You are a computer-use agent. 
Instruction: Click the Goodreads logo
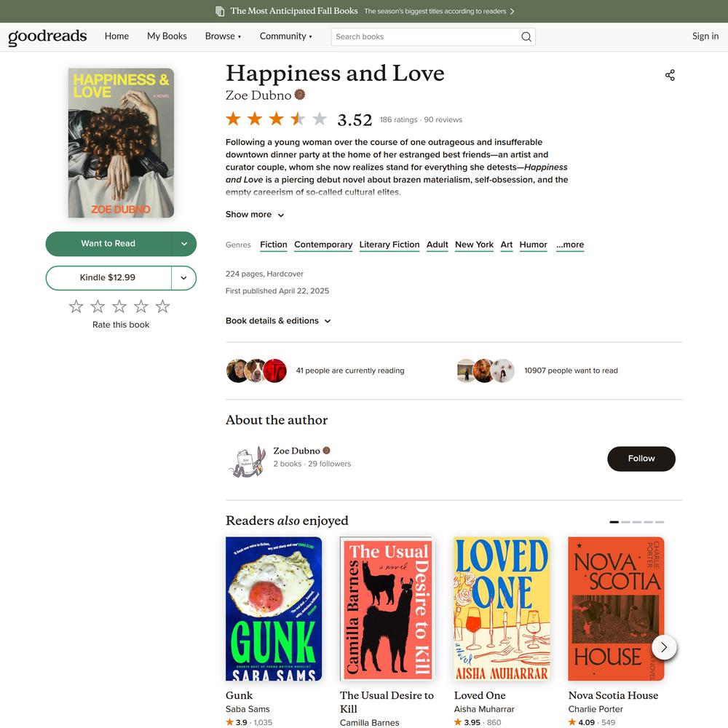[47, 36]
